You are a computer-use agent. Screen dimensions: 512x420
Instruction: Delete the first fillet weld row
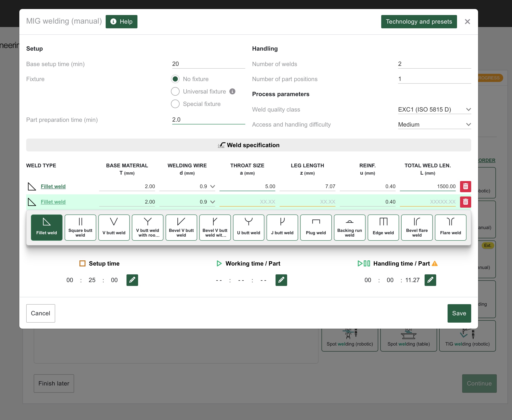tap(465, 186)
